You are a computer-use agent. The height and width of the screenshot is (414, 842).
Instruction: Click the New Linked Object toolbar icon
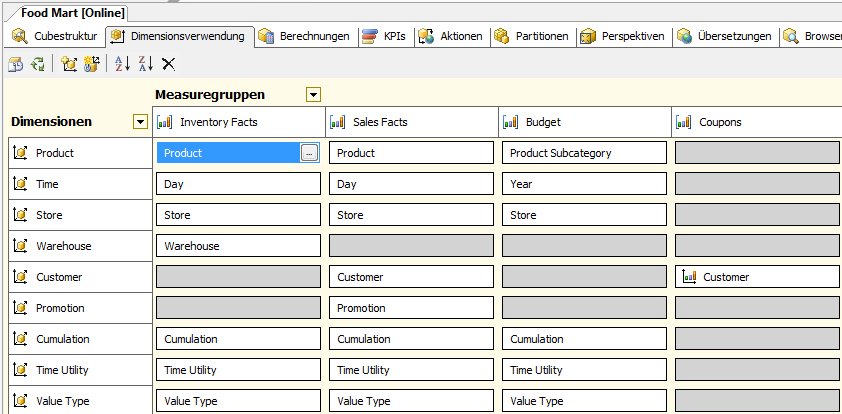pyautogui.click(x=92, y=64)
